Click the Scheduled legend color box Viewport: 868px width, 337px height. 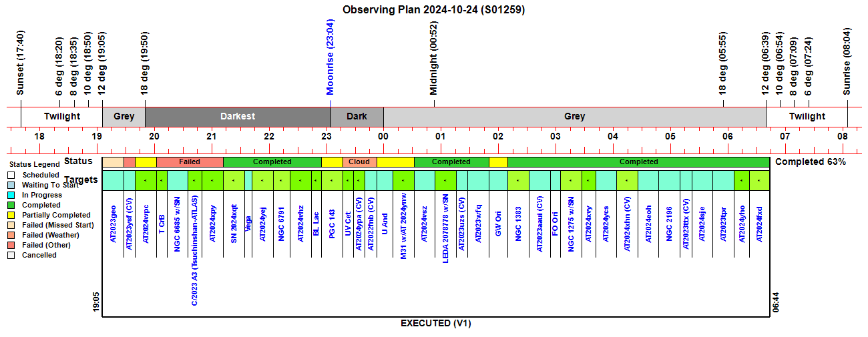(10, 176)
